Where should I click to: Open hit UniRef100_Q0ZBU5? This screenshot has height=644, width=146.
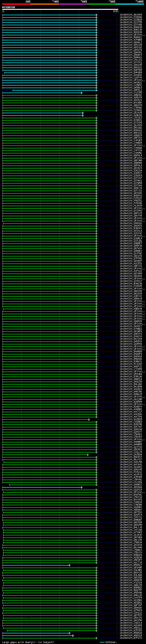click(131, 419)
